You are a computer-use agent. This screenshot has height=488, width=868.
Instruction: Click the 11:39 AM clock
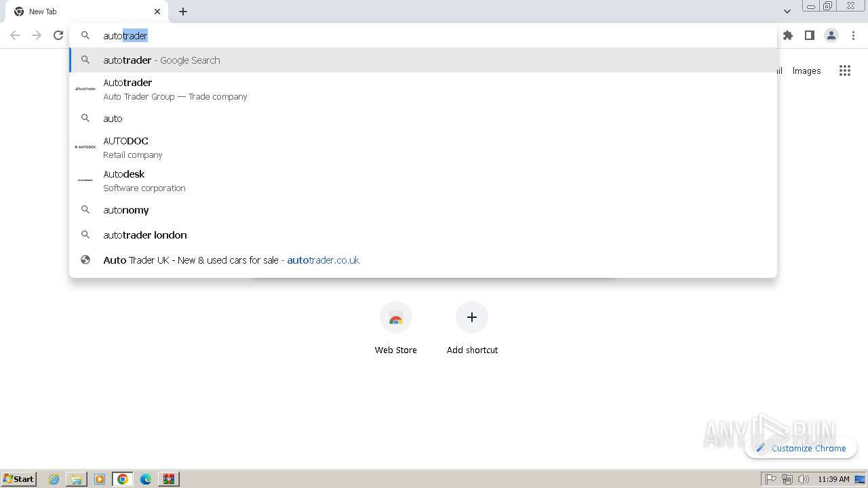point(833,479)
